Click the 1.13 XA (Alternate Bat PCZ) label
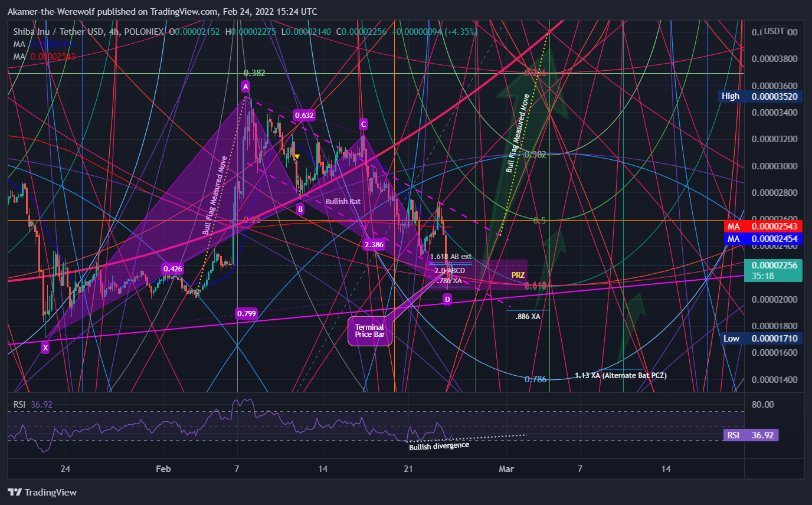Image resolution: width=812 pixels, height=505 pixels. [x=621, y=375]
